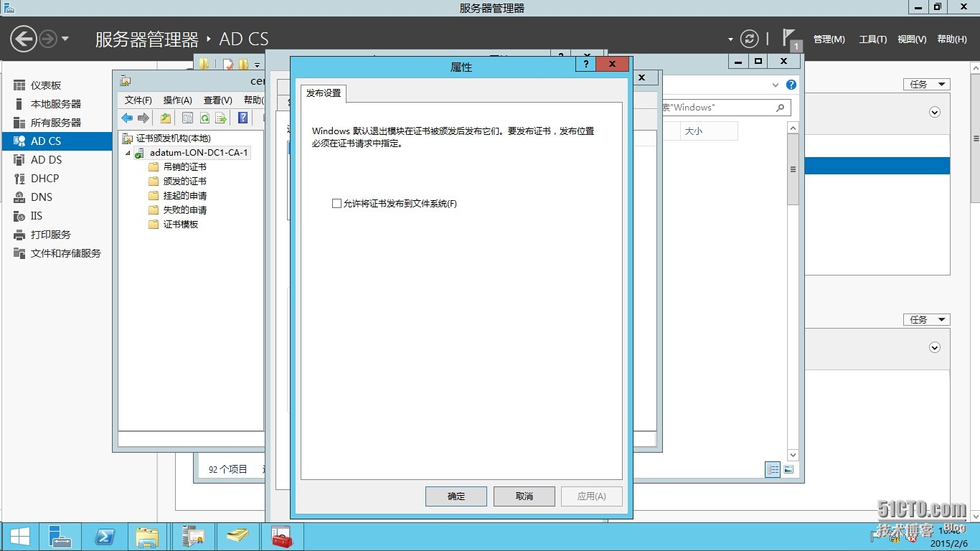Click the green refresh icon in certsrv toolbar

(x=204, y=118)
